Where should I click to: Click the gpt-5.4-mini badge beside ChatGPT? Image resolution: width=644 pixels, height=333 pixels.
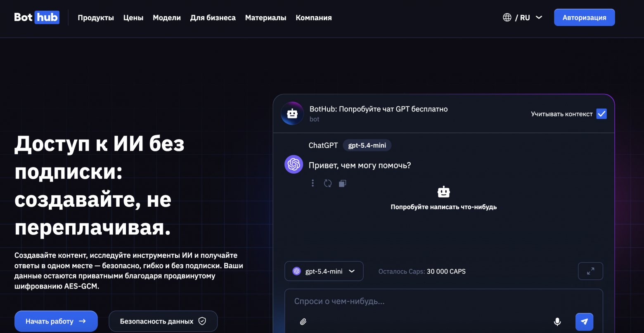pos(367,145)
